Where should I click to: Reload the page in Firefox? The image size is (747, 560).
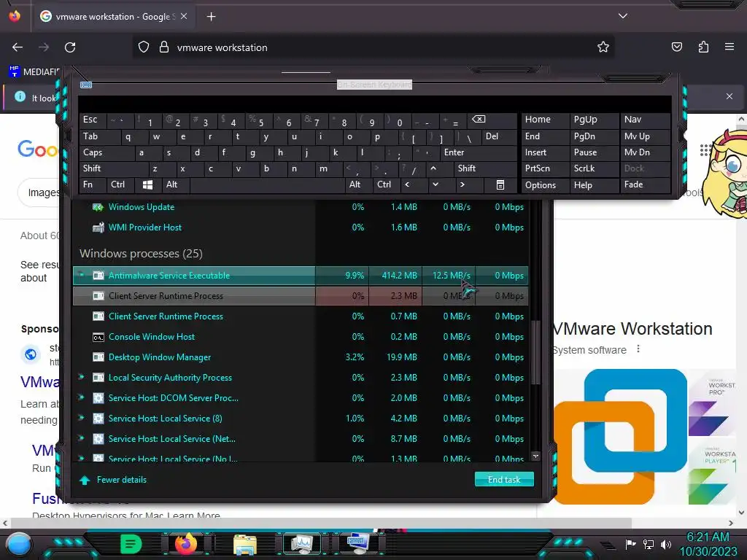point(70,47)
